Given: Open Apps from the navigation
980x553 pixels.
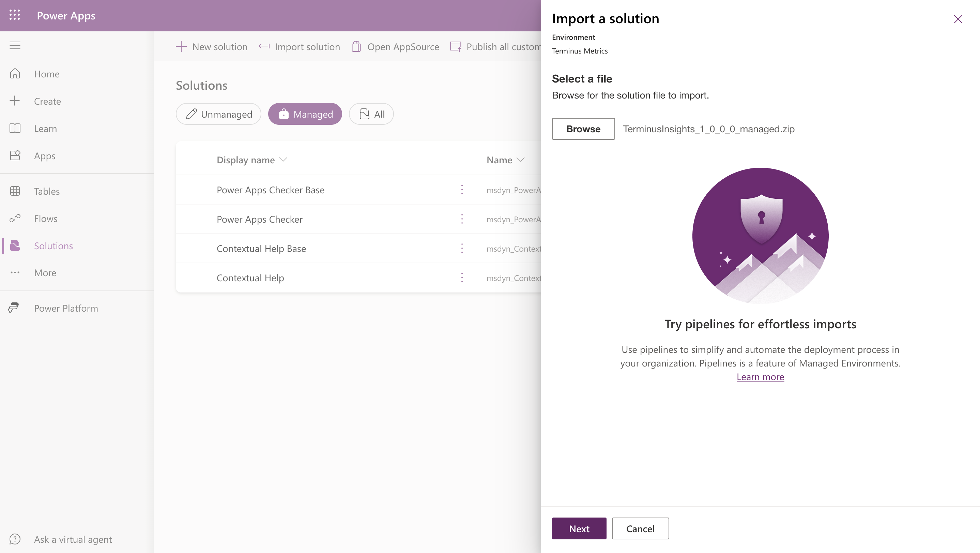Looking at the screenshot, I should point(45,156).
